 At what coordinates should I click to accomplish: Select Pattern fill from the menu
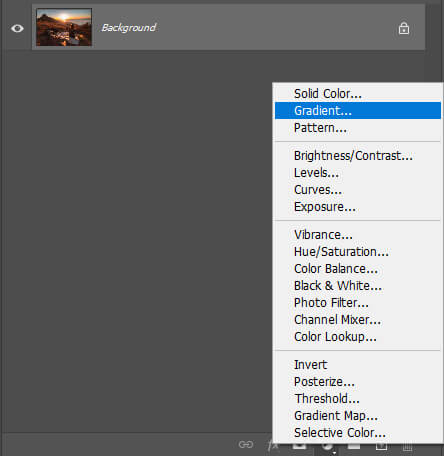click(x=320, y=128)
